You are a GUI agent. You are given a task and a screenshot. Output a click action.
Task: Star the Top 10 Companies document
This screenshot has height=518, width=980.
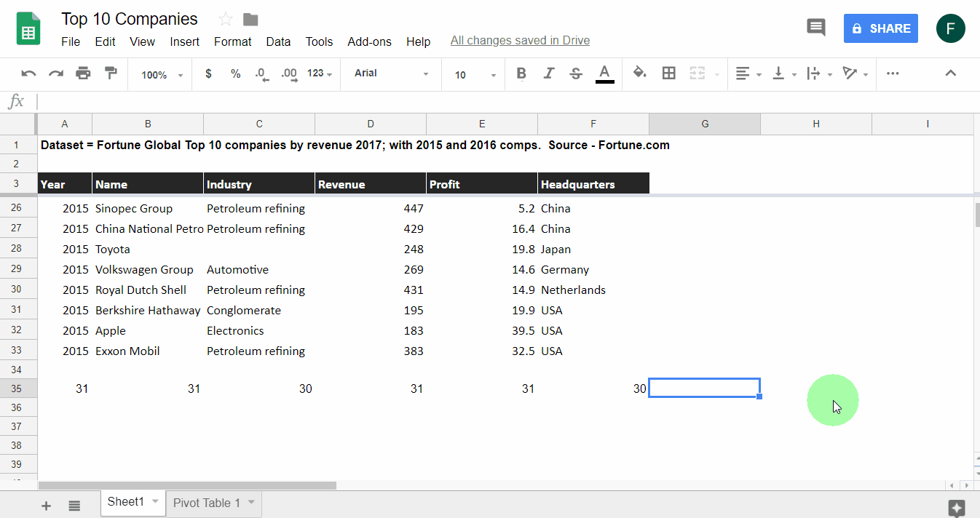pos(226,20)
